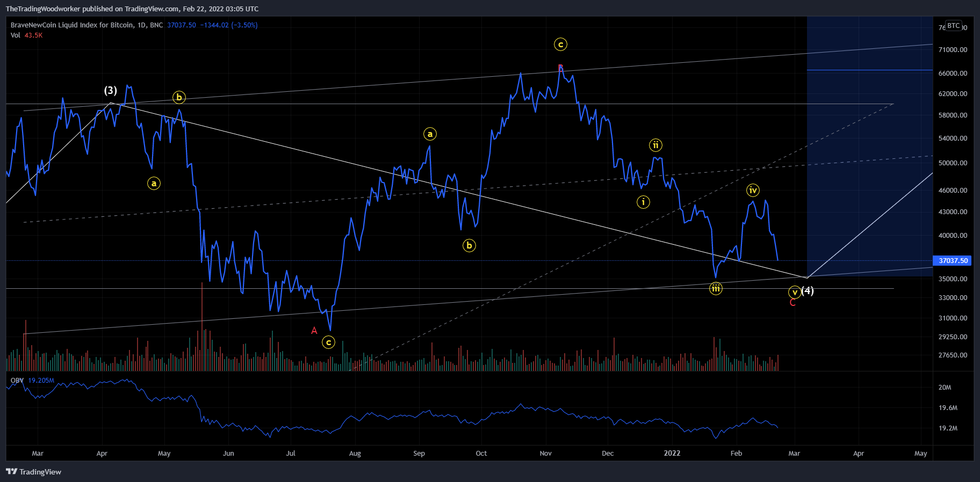Click the Jun label on time axis
This screenshot has height=482, width=980.
coord(228,454)
